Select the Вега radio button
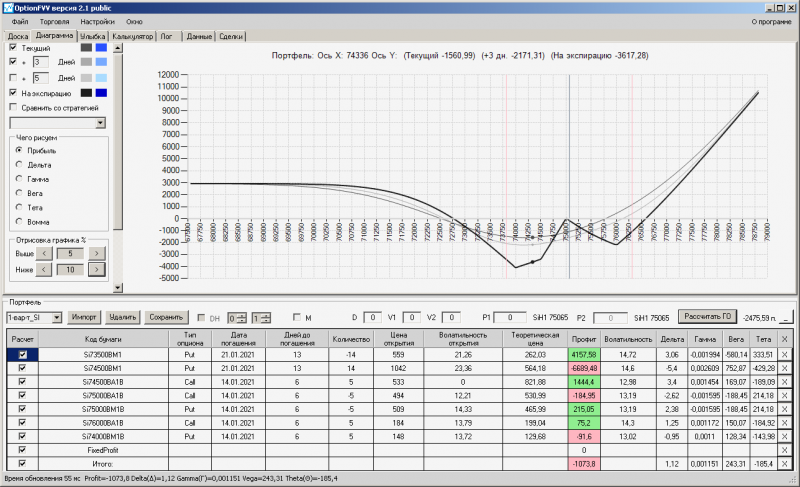800x487 pixels. click(19, 193)
